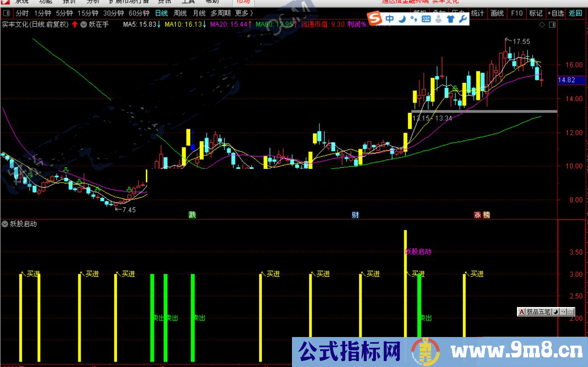Toggle 极品五笔 punctuation button

[x=563, y=312]
